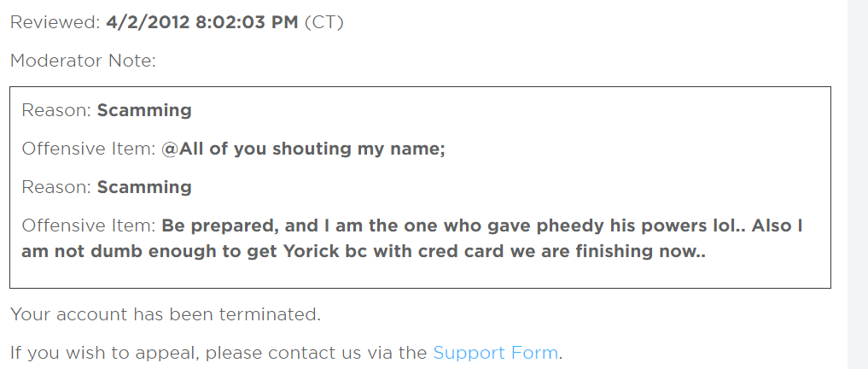Click the second 'Offensive Item:' label

tap(89, 226)
